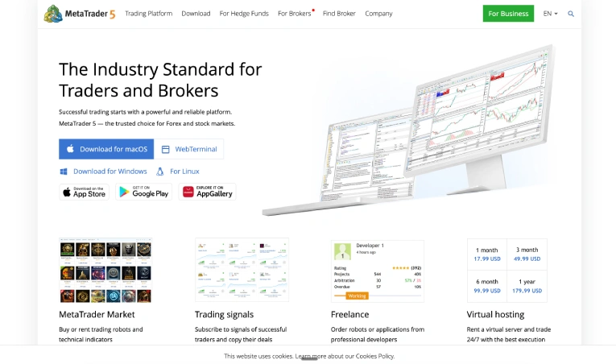The height and width of the screenshot is (364, 616).
Task: Click the Linux penguin icon
Action: click(x=160, y=172)
